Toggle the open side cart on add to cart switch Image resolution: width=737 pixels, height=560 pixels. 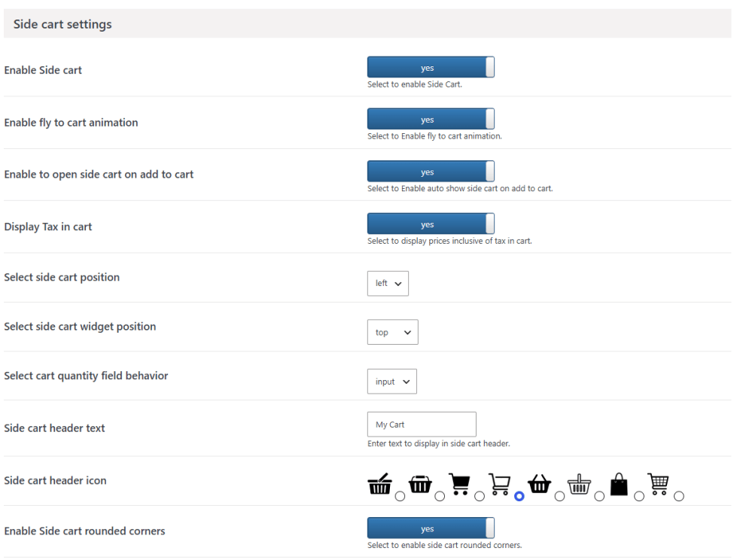click(x=431, y=172)
